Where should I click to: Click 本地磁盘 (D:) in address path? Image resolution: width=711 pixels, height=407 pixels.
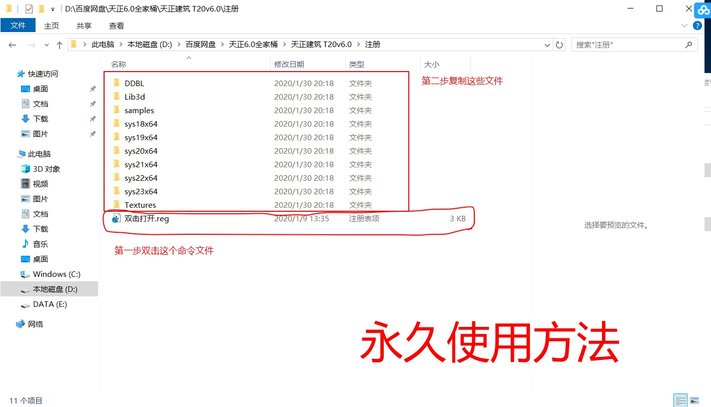click(150, 44)
